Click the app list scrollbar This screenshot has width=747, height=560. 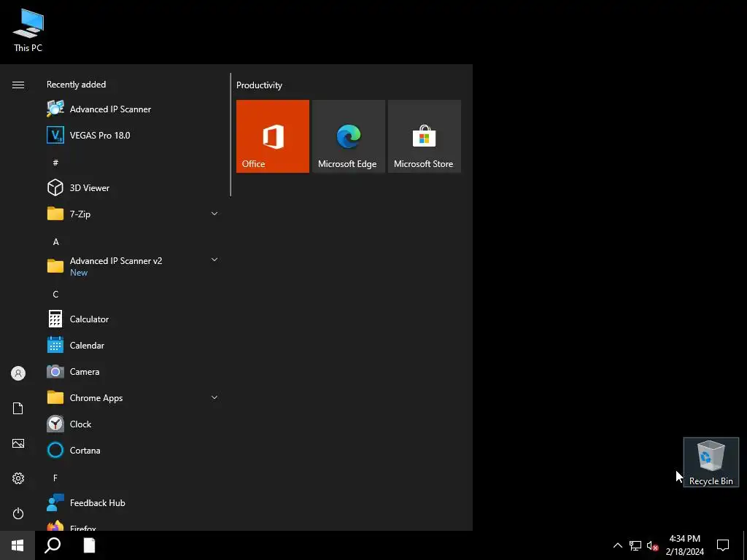tap(231, 135)
